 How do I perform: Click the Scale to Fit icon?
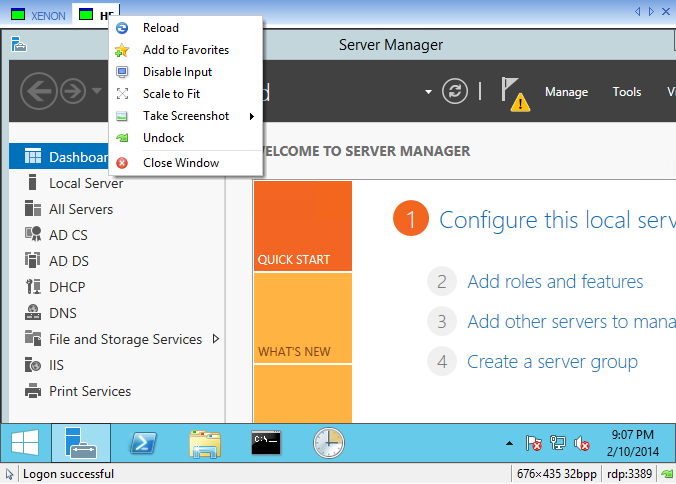[x=122, y=94]
